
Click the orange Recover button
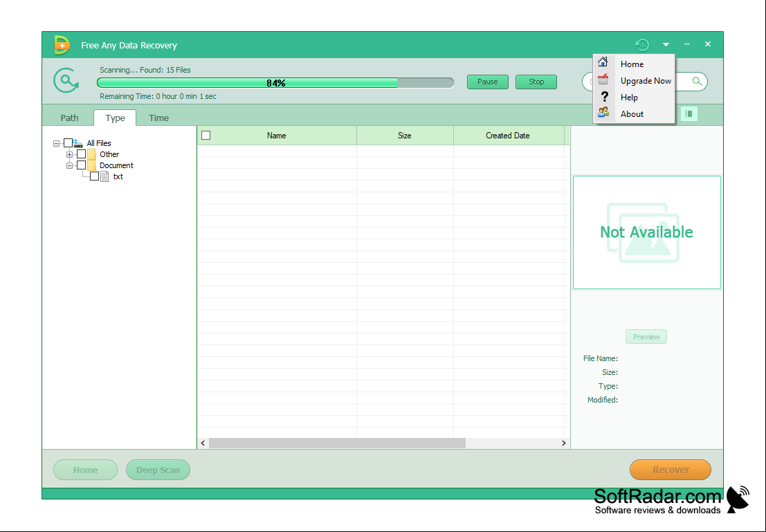(671, 470)
